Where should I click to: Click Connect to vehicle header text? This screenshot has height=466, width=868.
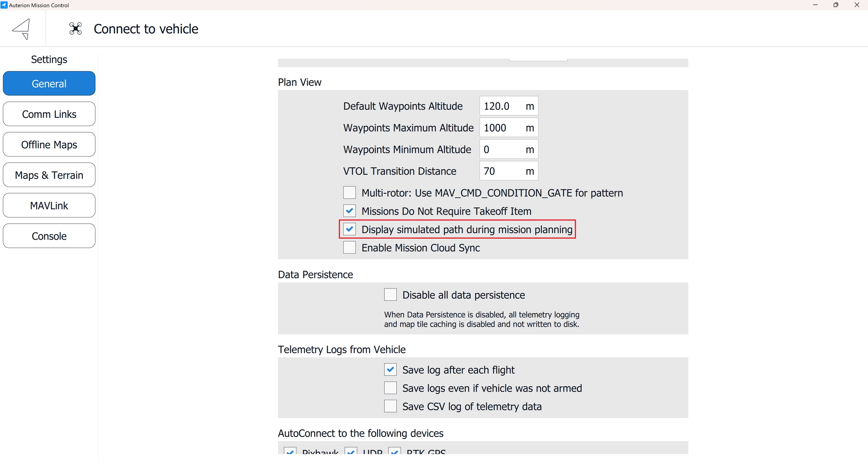coord(146,29)
